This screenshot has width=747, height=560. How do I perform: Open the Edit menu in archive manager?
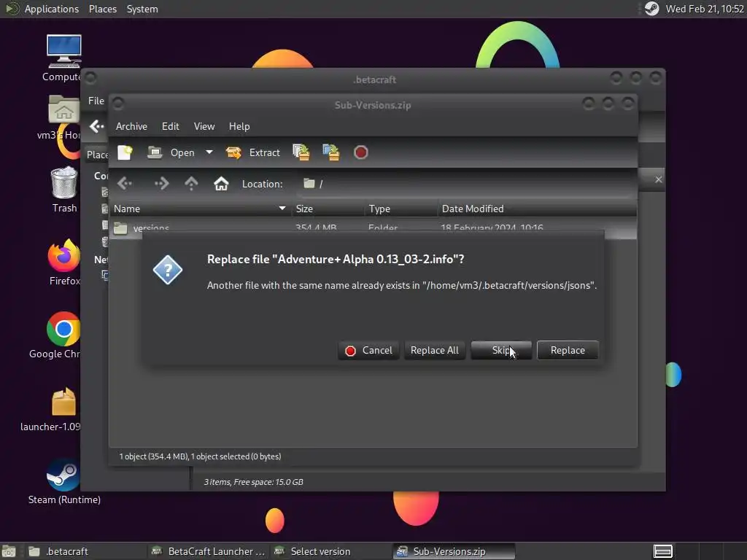click(x=170, y=126)
